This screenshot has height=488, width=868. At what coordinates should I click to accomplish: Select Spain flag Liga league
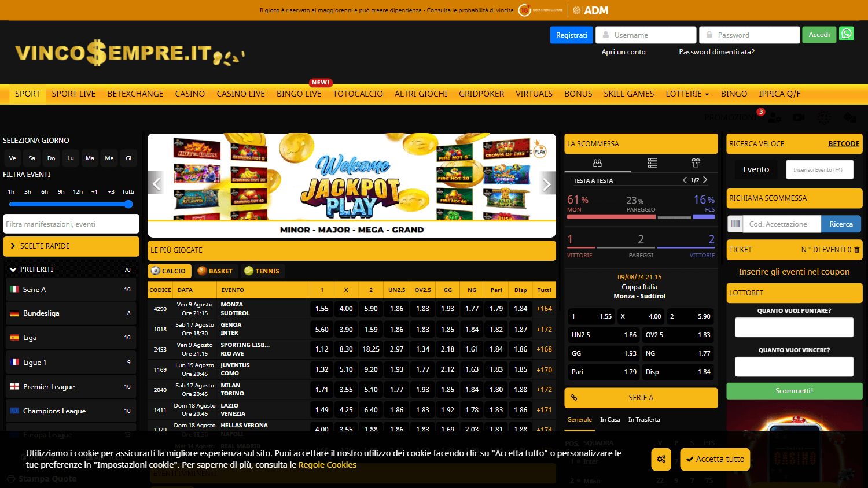71,337
